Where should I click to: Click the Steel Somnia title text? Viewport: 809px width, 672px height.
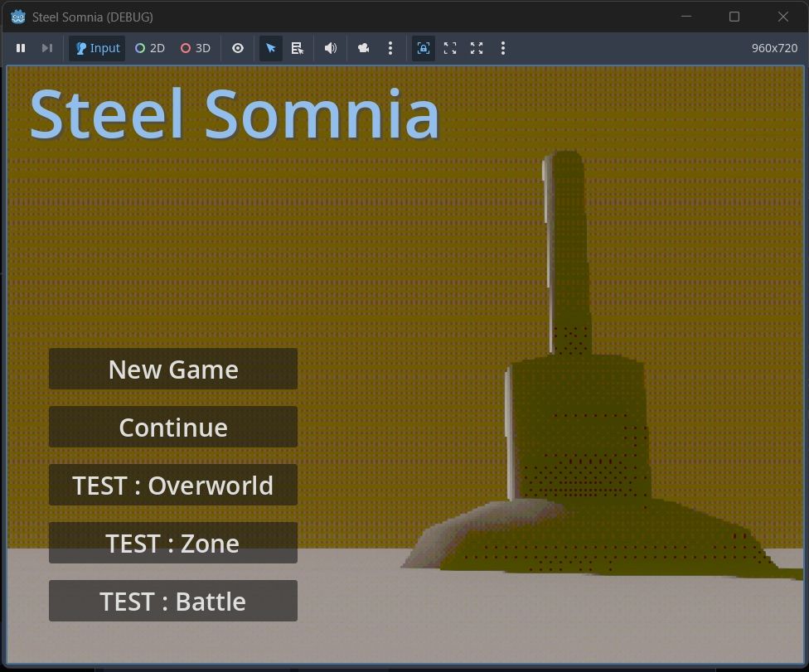coord(235,114)
